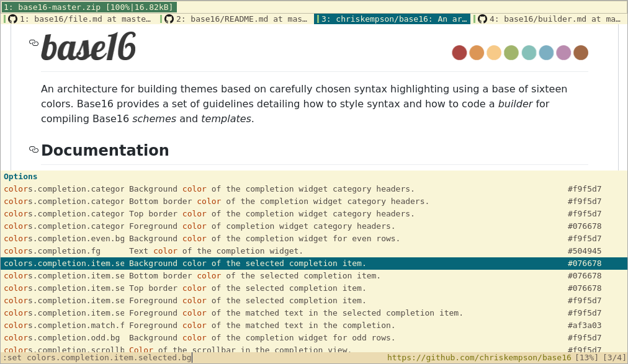Click the base16 logo heading
This screenshot has height=364, width=628.
89,47
